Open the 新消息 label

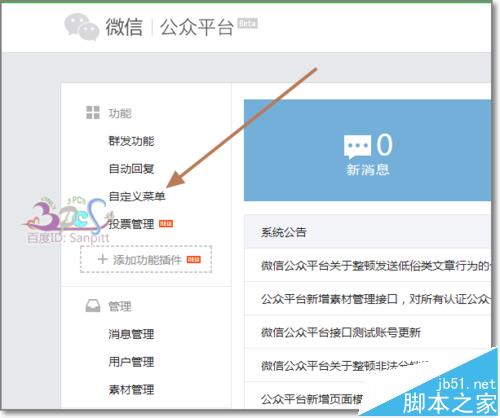(x=367, y=170)
